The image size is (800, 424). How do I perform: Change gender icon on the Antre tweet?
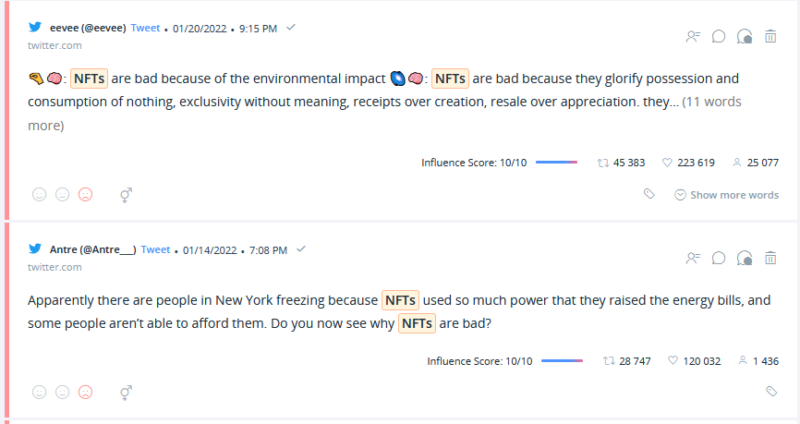126,392
